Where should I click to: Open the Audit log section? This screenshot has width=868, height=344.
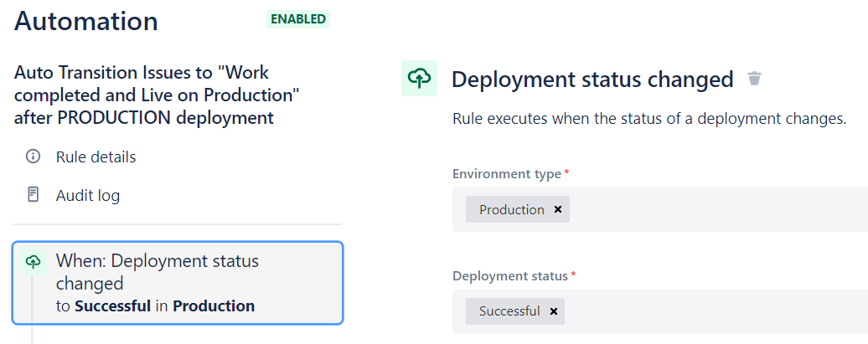point(87,195)
